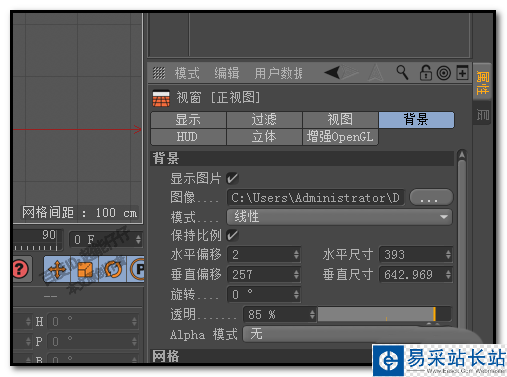Viewport: 507px width, 377px height.
Task: Click the 网格 section header
Action: pos(261,356)
